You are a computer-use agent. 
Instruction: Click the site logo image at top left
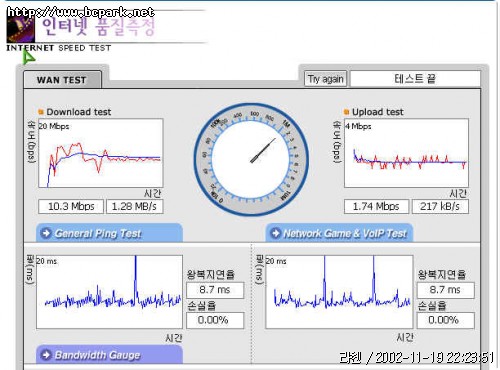21,29
